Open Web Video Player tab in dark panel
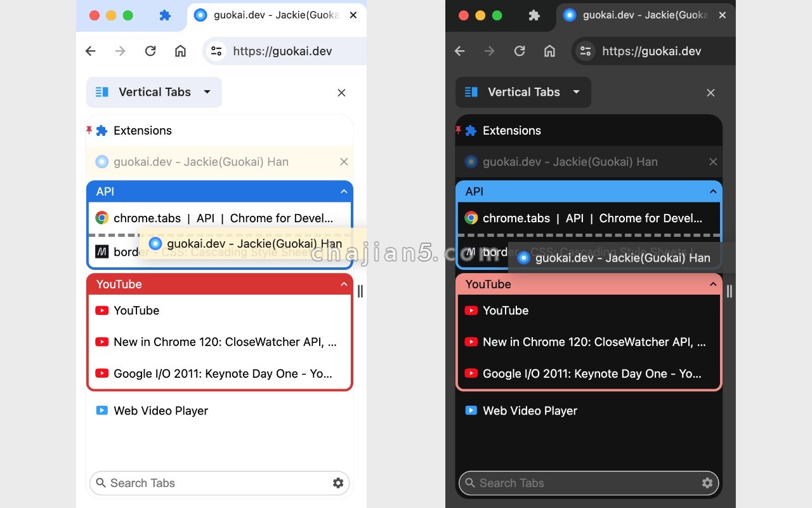The width and height of the screenshot is (812, 508). pos(589,411)
